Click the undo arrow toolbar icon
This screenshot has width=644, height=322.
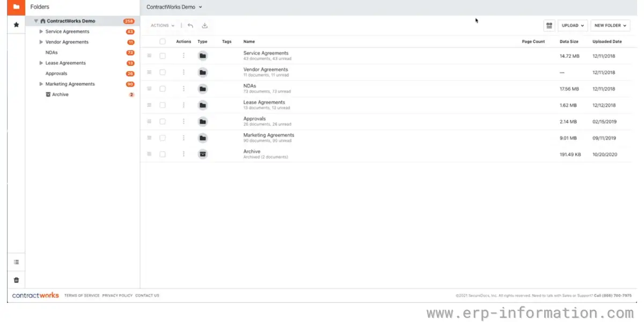click(x=191, y=25)
